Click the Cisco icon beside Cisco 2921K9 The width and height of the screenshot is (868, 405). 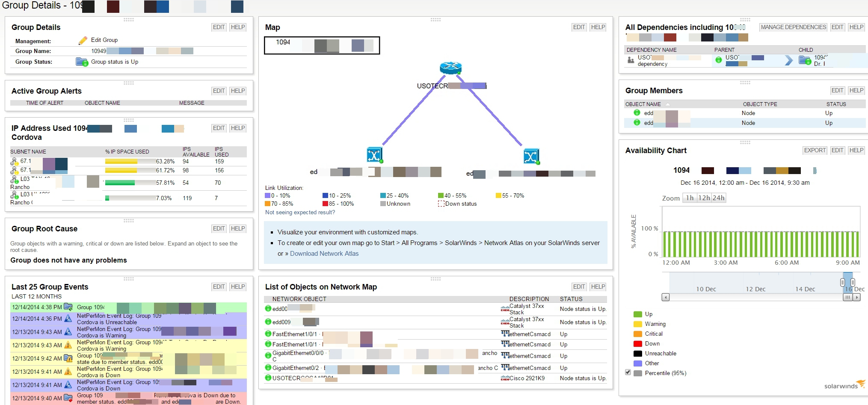click(505, 378)
